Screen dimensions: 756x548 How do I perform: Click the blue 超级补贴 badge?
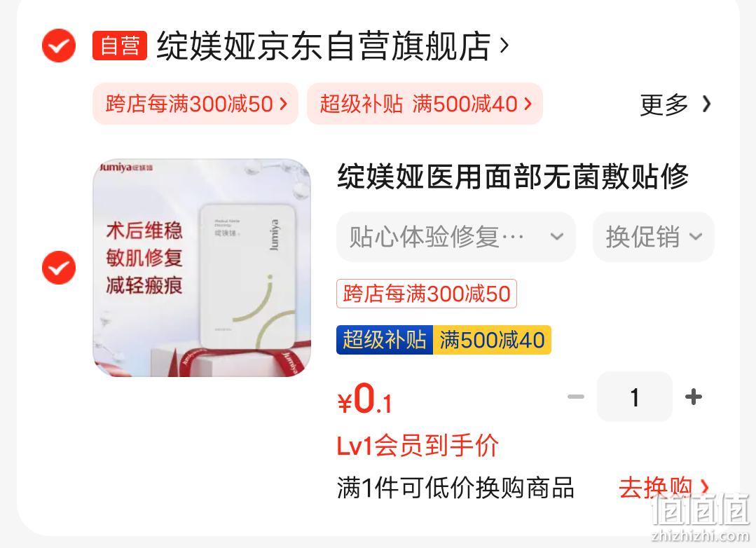(x=385, y=340)
